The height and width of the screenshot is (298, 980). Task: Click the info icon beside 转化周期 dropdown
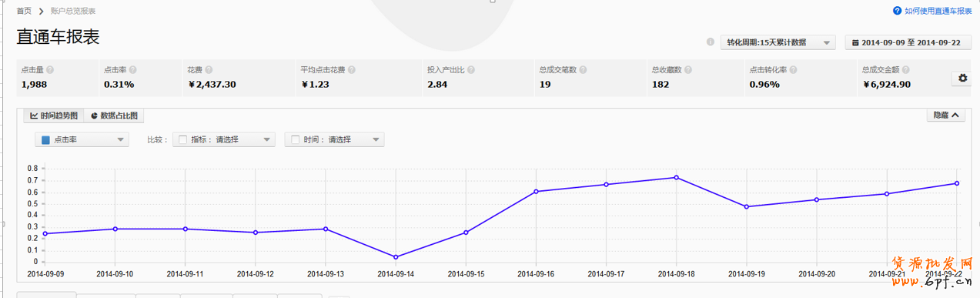tap(710, 42)
